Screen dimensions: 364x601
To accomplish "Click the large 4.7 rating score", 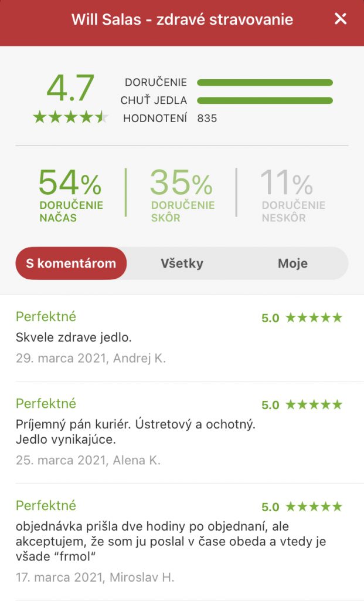I will click(x=70, y=88).
